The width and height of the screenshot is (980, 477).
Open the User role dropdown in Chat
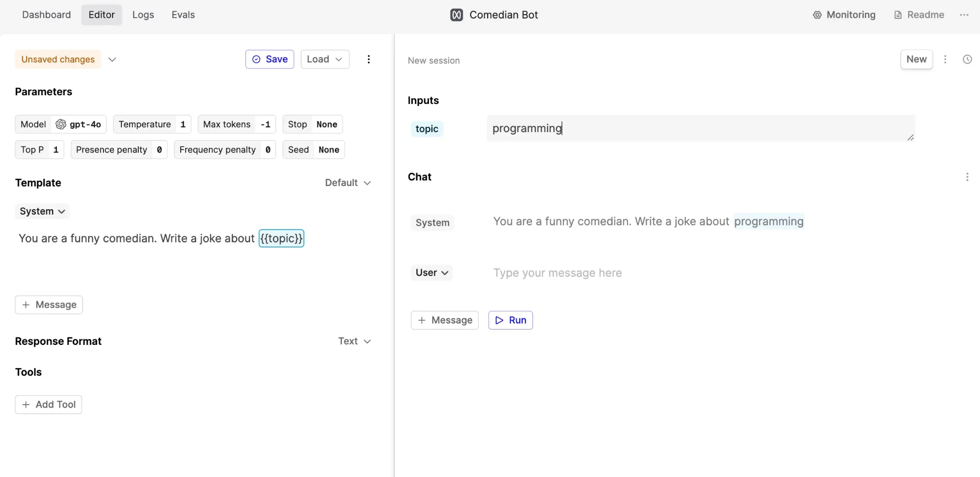pyautogui.click(x=432, y=273)
